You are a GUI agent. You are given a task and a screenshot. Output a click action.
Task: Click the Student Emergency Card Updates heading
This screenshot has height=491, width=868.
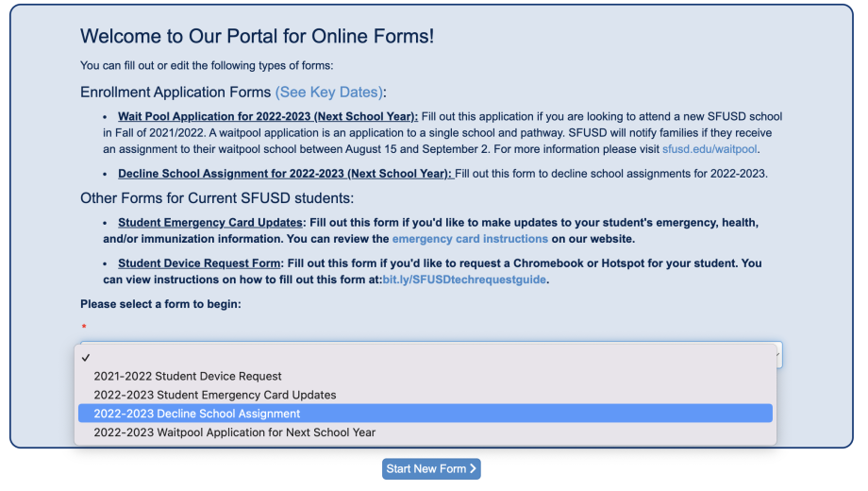tap(209, 223)
